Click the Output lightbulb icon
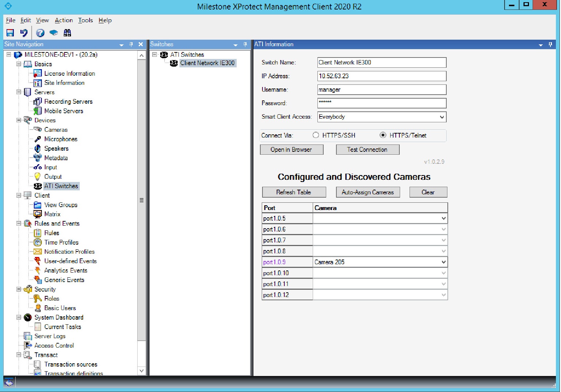 coord(37,177)
